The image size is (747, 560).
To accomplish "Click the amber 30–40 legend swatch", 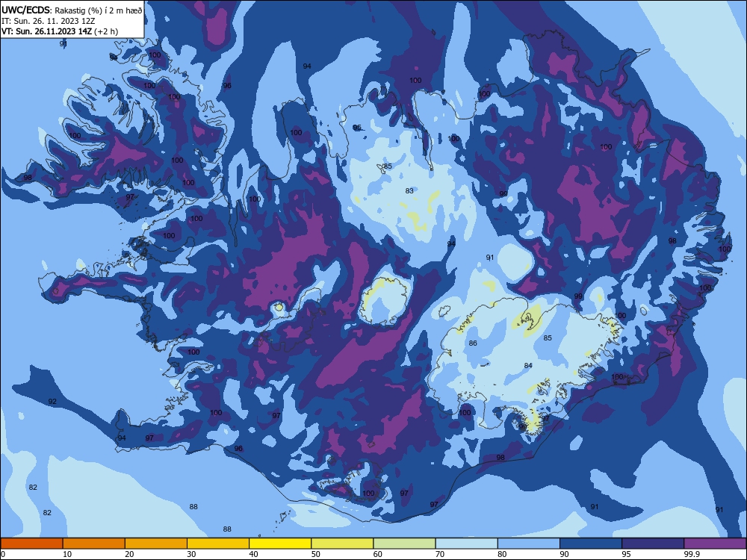I will 218,544.
